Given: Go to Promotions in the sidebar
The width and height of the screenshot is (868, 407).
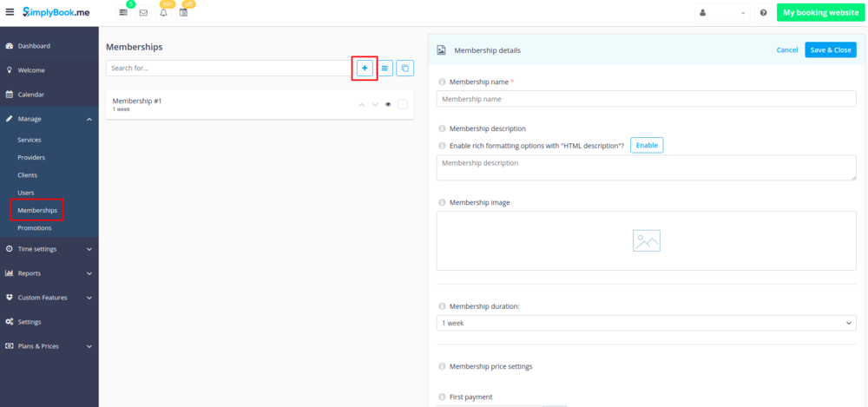Looking at the screenshot, I should pyautogui.click(x=35, y=228).
